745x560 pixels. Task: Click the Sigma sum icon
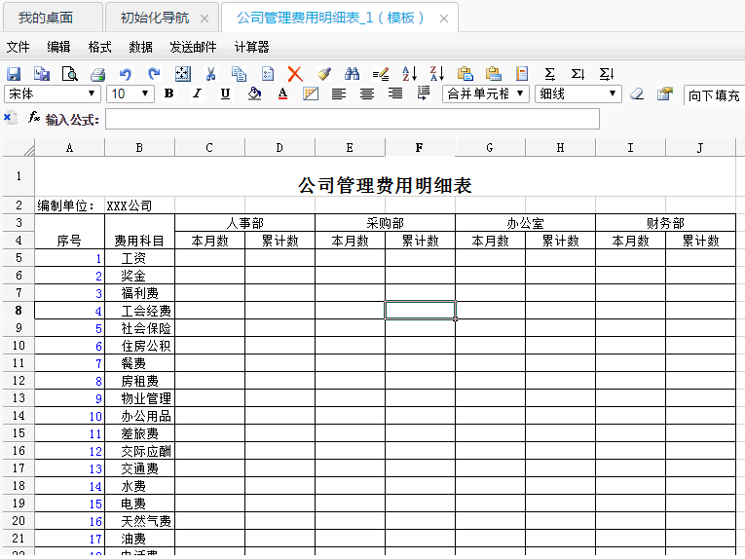pos(549,73)
